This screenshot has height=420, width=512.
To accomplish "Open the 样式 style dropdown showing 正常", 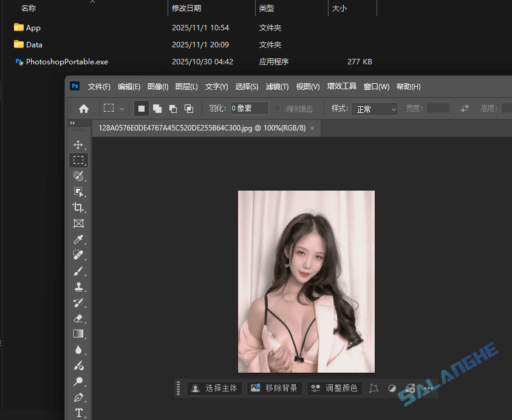I will coord(374,109).
